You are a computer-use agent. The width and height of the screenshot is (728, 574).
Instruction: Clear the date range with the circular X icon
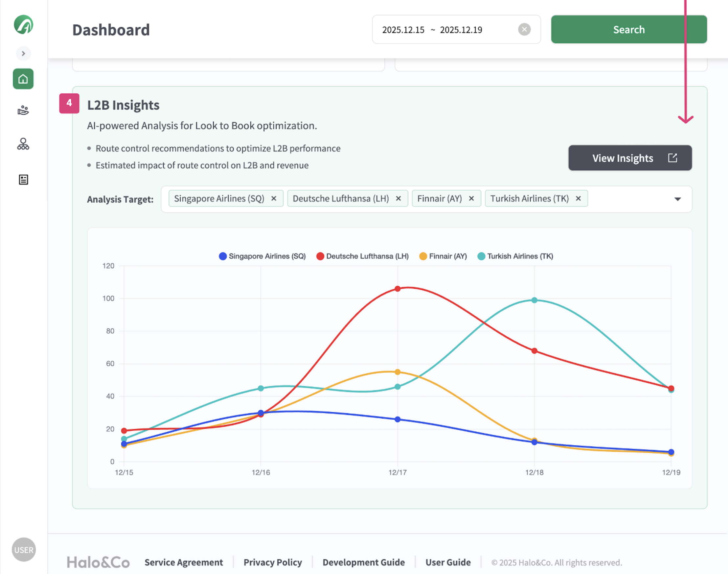click(525, 30)
